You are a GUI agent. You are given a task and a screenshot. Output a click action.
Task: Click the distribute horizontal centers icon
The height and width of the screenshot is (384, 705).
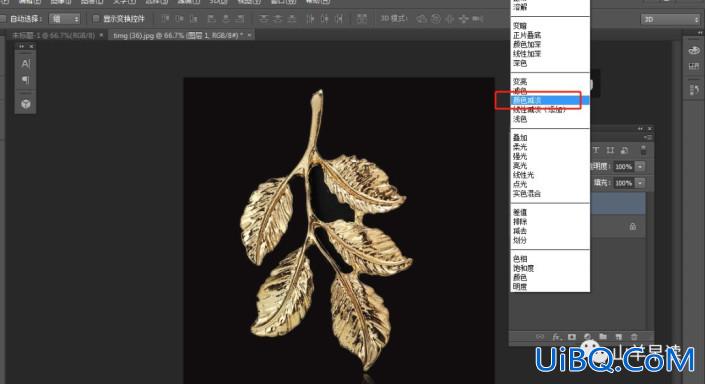click(324, 19)
